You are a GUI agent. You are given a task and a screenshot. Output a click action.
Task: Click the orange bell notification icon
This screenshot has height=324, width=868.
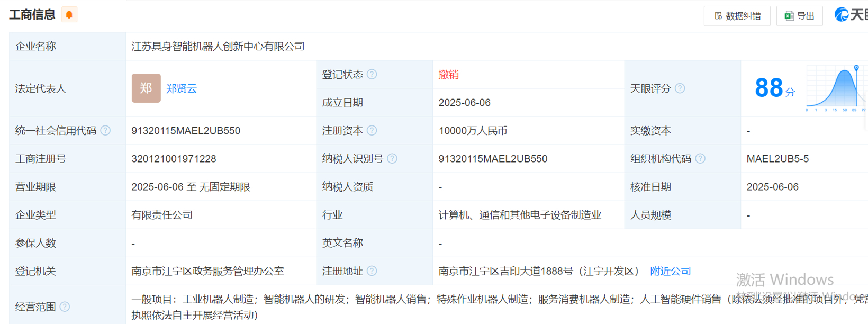coord(69,14)
